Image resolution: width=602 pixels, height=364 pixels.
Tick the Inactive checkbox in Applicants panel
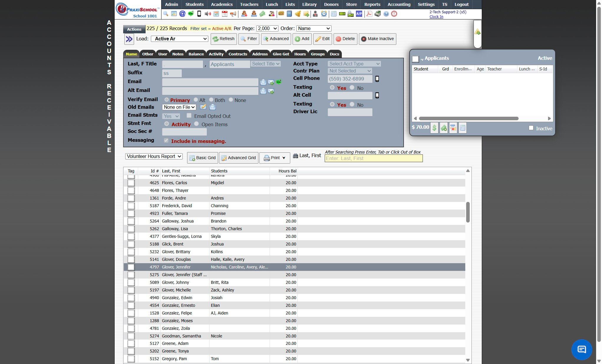[531, 128]
